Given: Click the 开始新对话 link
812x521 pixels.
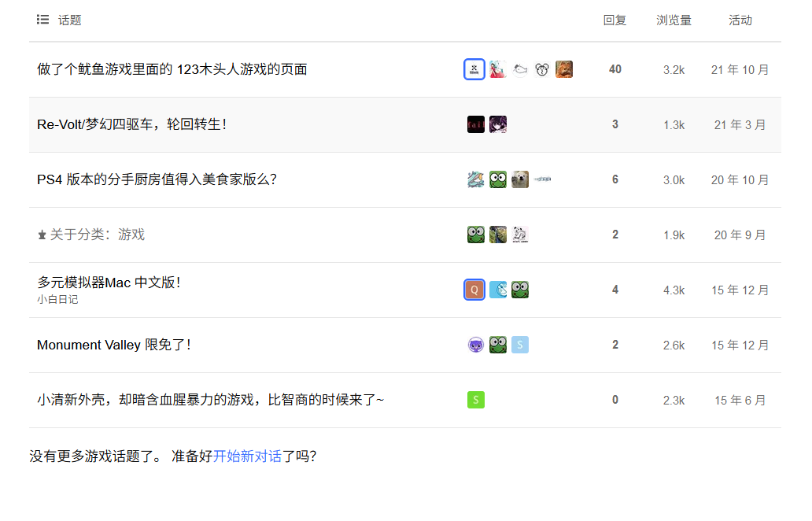Looking at the screenshot, I should tap(247, 456).
